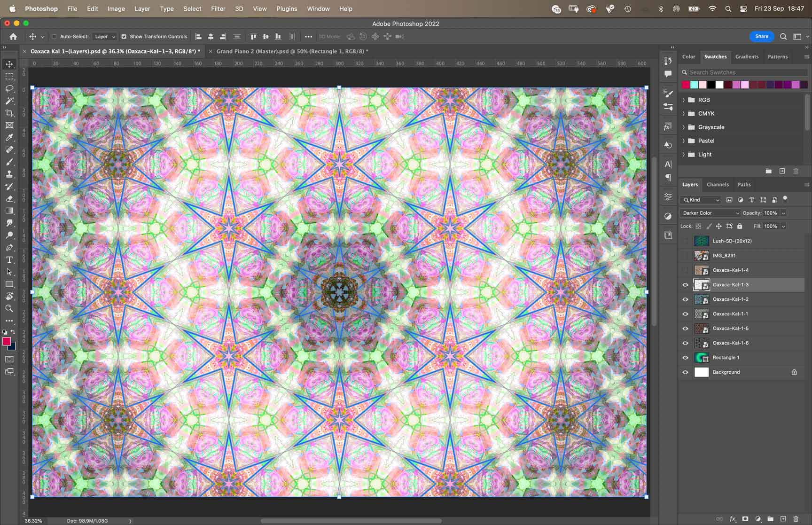This screenshot has width=812, height=525.
Task: Select the Magic Wand tool
Action: [x=9, y=101]
